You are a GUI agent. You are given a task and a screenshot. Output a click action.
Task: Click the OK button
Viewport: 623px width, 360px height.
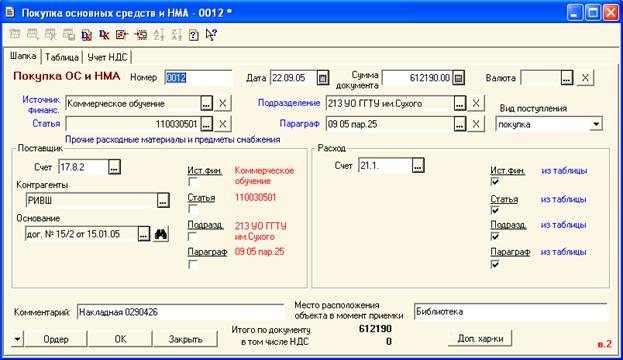point(120,339)
